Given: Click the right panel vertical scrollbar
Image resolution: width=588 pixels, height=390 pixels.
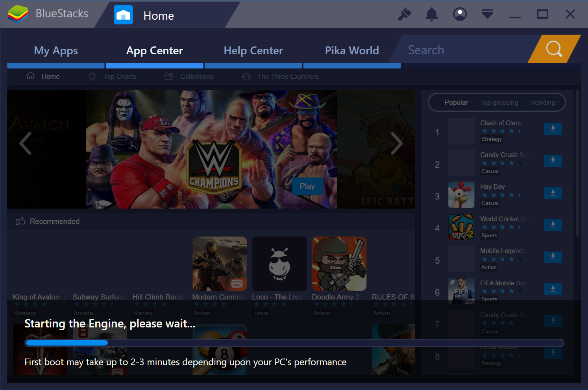Looking at the screenshot, I should tap(577, 163).
